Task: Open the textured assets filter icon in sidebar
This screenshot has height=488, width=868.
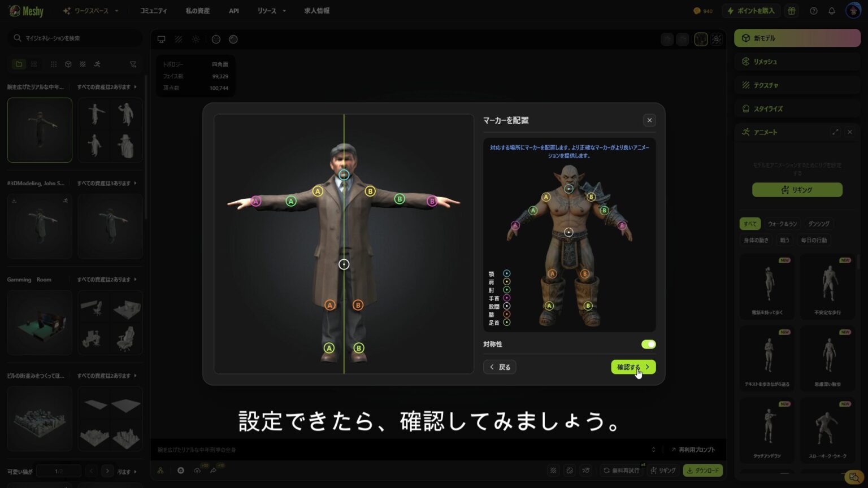Action: tap(83, 64)
